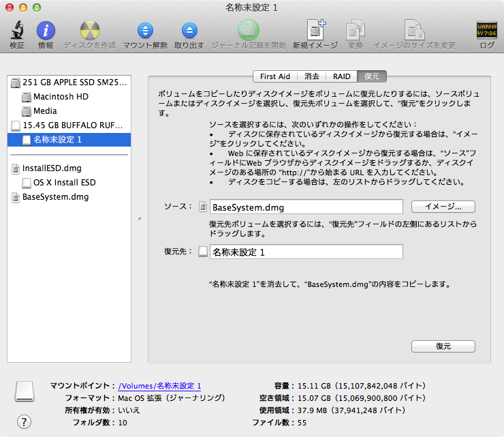
Task: Eject disk with 取り出す icon
Action: [x=189, y=31]
